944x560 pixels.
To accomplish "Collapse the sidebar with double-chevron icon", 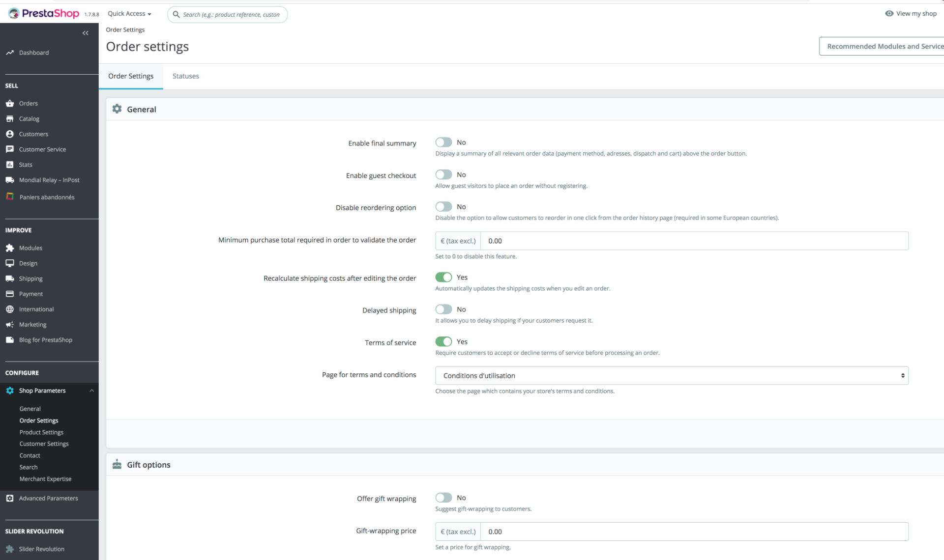I will pos(86,33).
